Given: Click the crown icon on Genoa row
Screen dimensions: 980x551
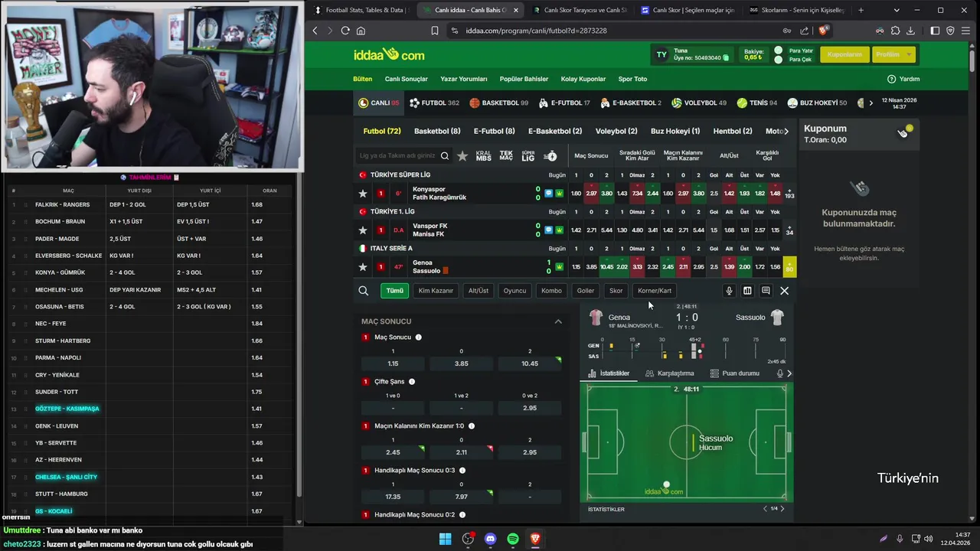Looking at the screenshot, I should click(x=559, y=266).
